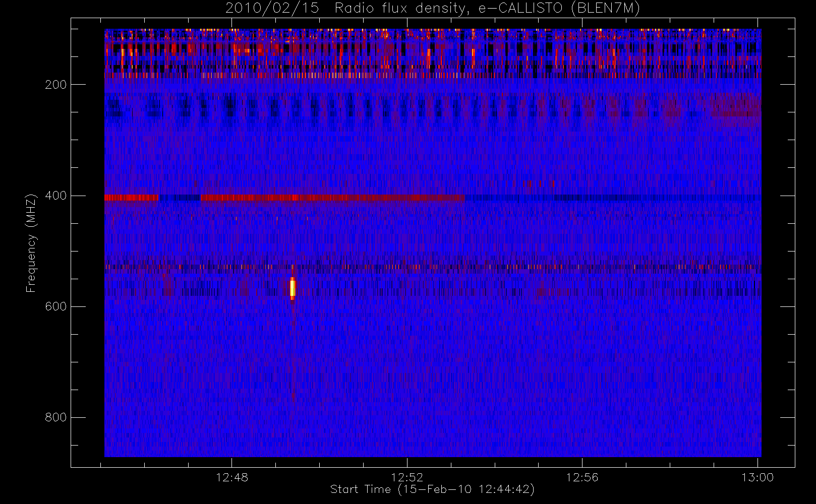Click the red horizontal band at 400 MHz
The height and width of the screenshot is (504, 816).
point(284,198)
